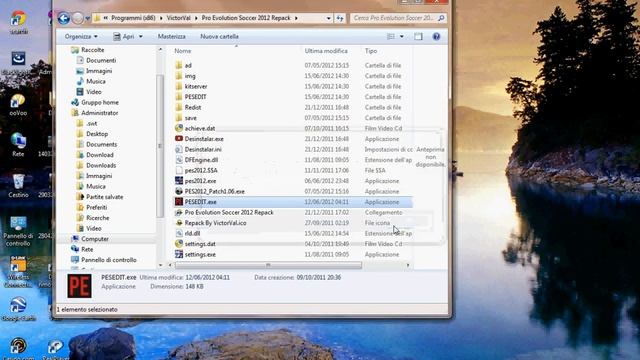Click Pro Evolution Soccer 2012 Repack breadcrumb
This screenshot has width=640, height=360.
[x=246, y=18]
